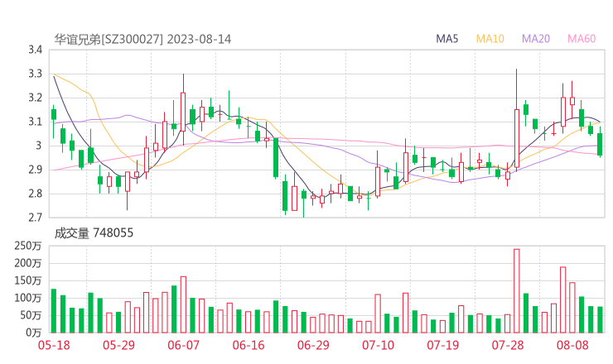Screen dimensions: 613x364
Task: Click the 3.3 price axis label
Action: [35, 74]
